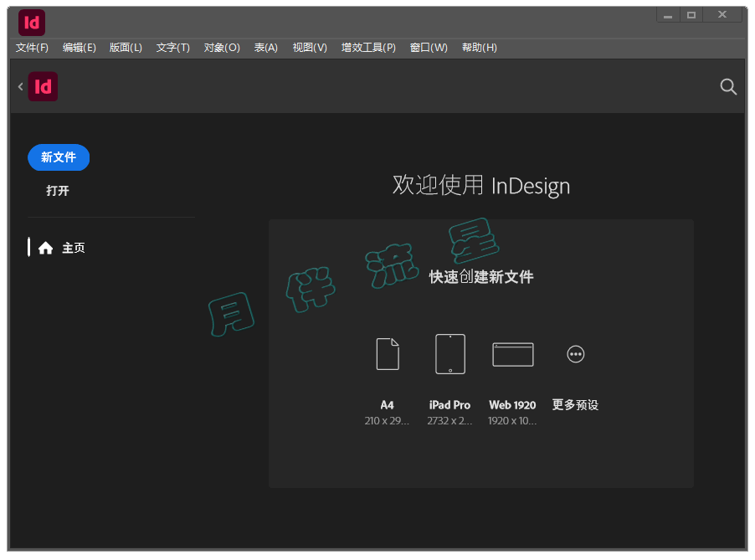The width and height of the screenshot is (755, 560).
Task: Click the search magnifier icon
Action: (728, 86)
